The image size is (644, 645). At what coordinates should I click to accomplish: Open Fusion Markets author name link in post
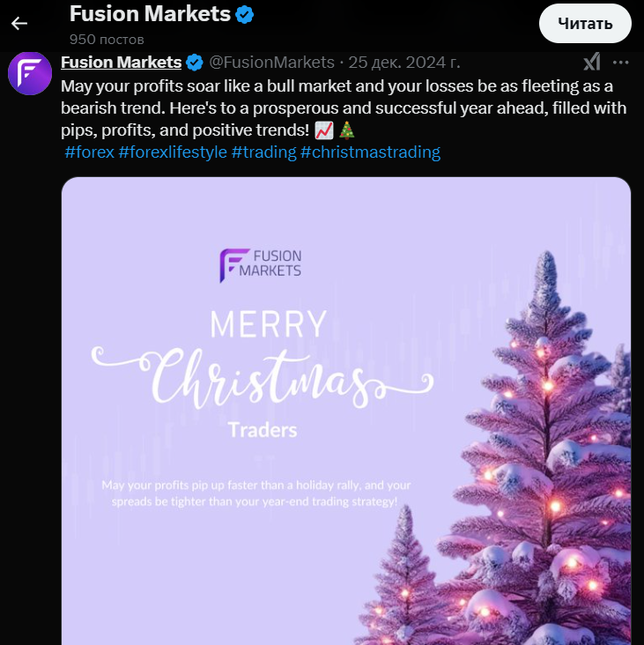(x=121, y=63)
